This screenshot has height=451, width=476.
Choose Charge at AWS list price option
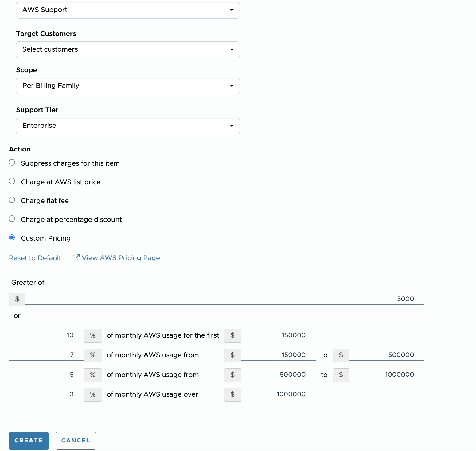[12, 181]
